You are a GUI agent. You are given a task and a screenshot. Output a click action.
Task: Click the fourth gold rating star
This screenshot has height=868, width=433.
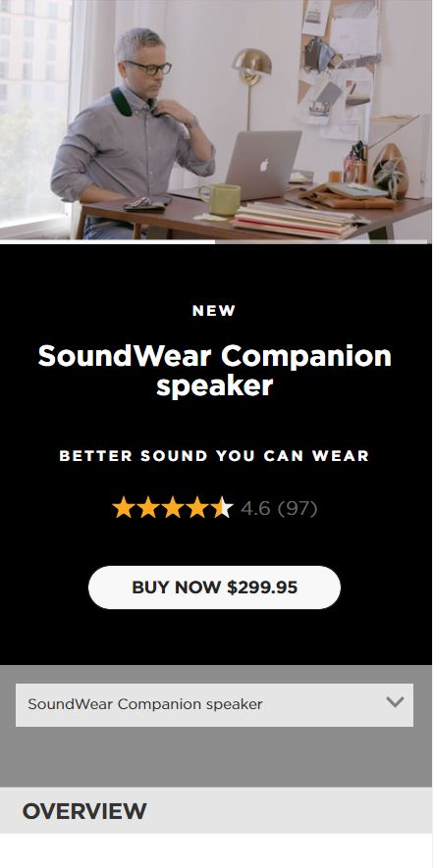coord(197,508)
